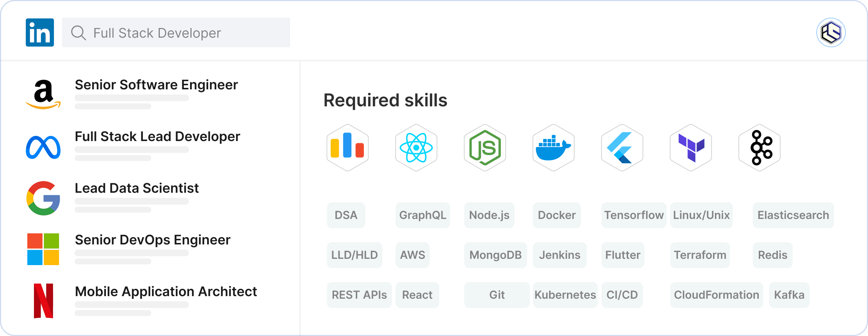868x336 pixels.
Task: Select the Flutter skill icon
Action: (x=622, y=148)
